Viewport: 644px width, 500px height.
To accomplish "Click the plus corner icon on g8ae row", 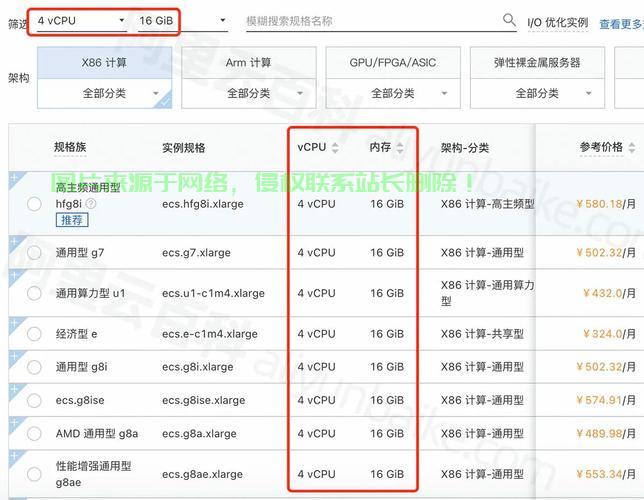I will (15, 456).
